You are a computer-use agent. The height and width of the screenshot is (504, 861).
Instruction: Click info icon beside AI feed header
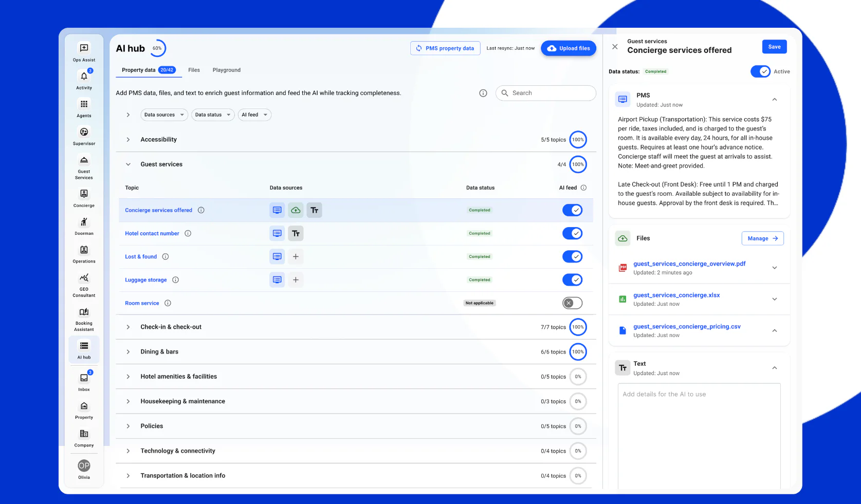[583, 188]
